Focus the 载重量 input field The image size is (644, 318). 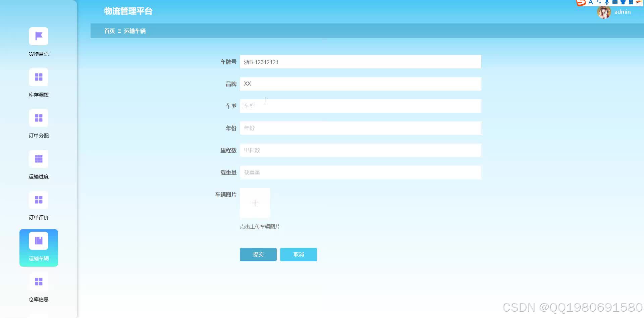tap(361, 172)
